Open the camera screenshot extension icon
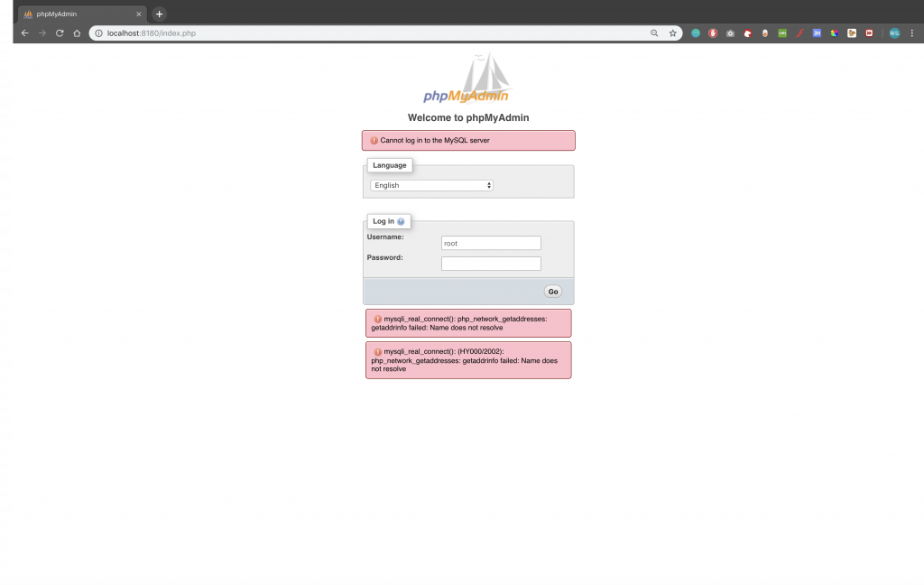The width and height of the screenshot is (924, 585). click(x=730, y=33)
